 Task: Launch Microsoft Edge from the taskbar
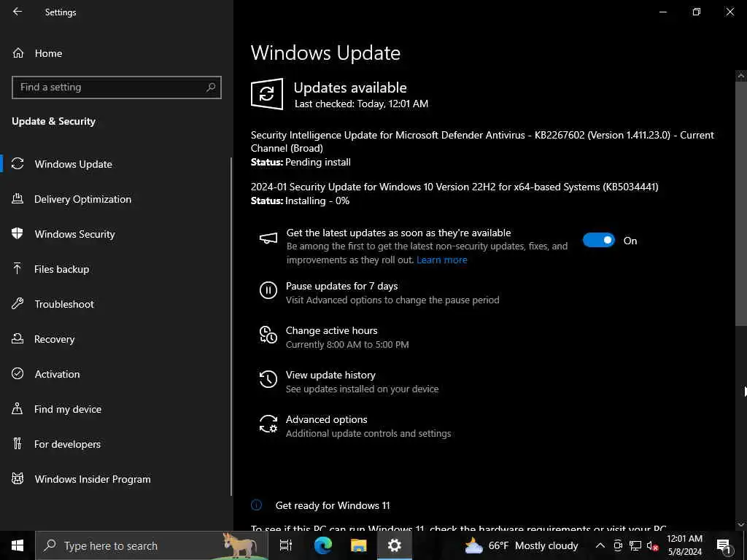click(x=323, y=545)
